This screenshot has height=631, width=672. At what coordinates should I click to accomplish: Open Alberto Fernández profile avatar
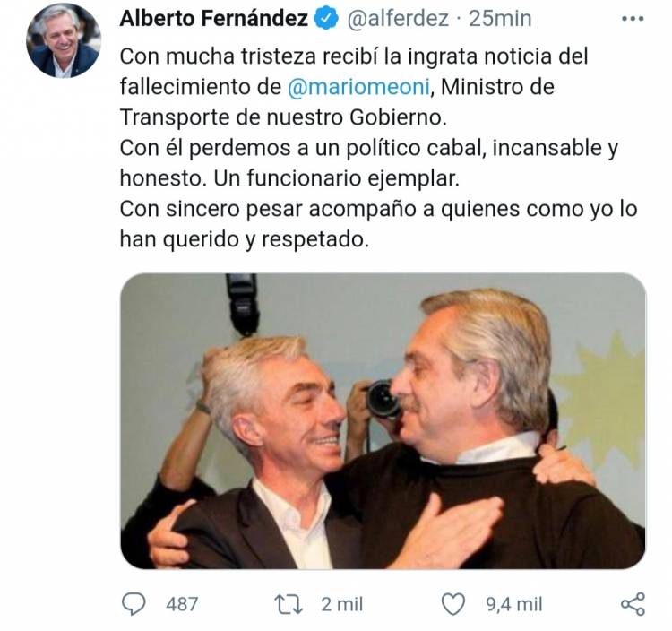point(64,40)
